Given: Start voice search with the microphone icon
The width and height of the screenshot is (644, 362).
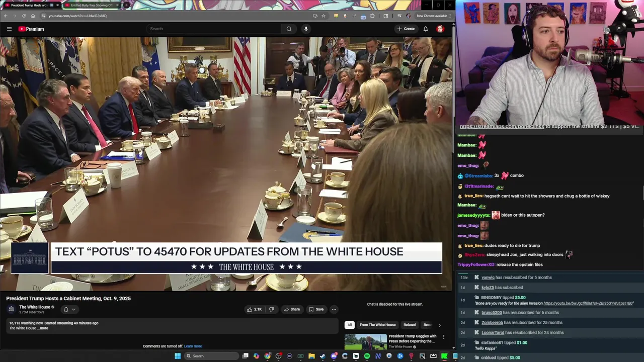Looking at the screenshot, I should [x=306, y=29].
